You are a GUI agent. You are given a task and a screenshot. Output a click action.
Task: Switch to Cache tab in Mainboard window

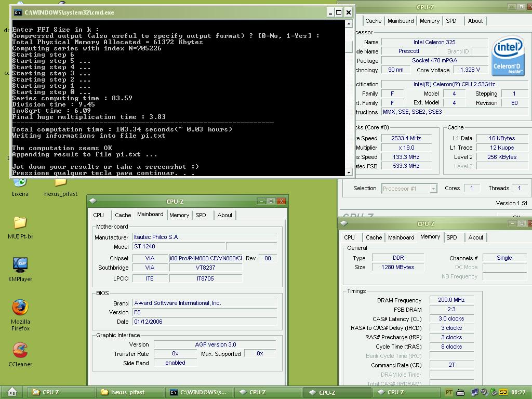click(x=123, y=215)
